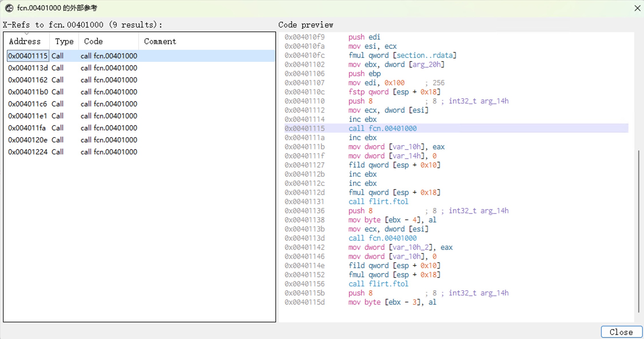Select last xref row 0x00401224

pos(28,152)
